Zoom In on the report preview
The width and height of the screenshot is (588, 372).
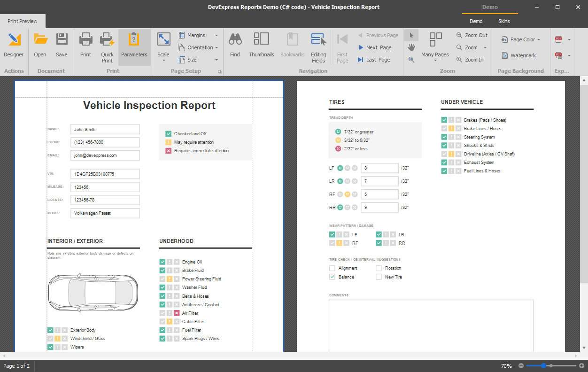tap(471, 60)
